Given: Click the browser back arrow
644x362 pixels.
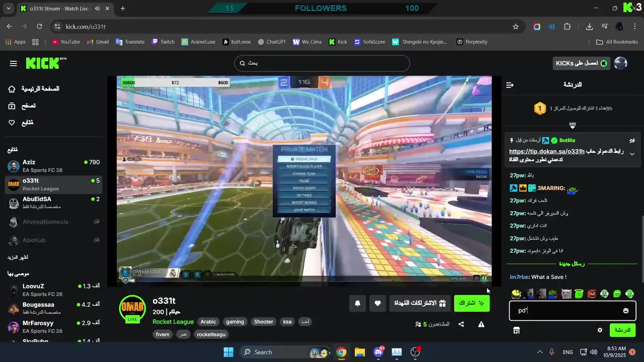Looking at the screenshot, I should [x=10, y=27].
